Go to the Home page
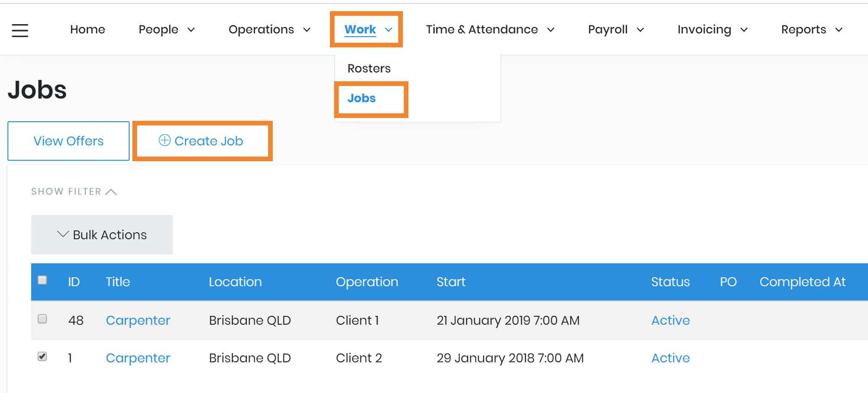The image size is (868, 393). pyautogui.click(x=87, y=30)
